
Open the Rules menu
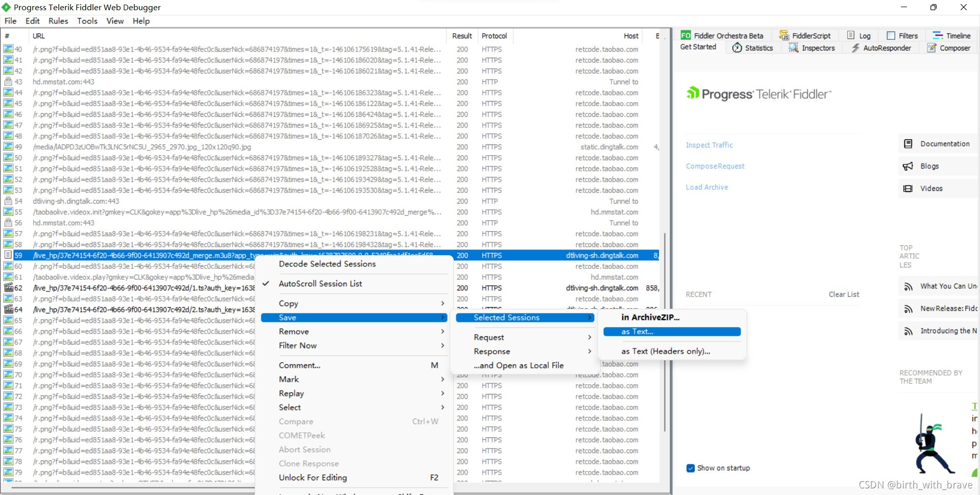[x=58, y=21]
